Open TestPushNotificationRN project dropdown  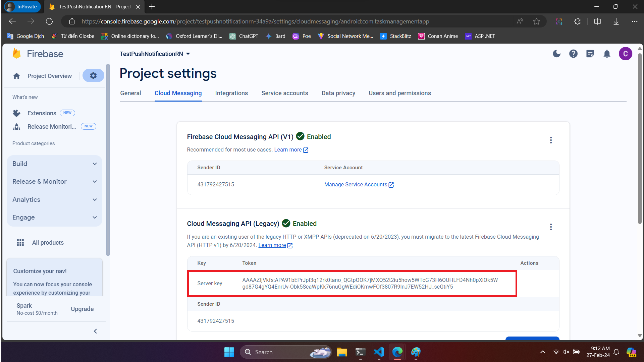click(155, 54)
